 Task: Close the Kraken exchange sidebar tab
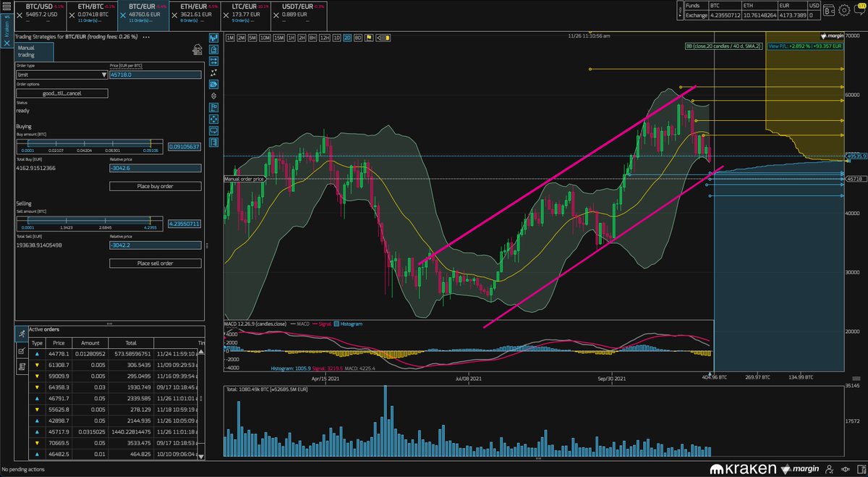(x=7, y=43)
